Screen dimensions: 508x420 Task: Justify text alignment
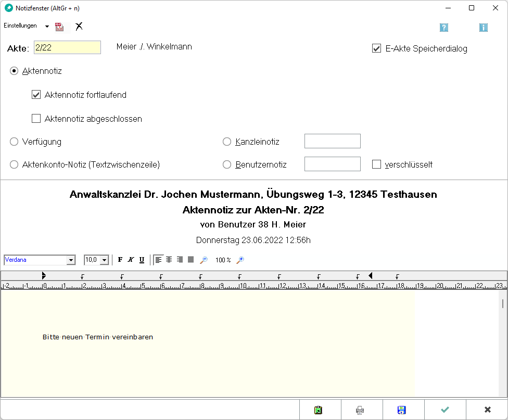click(x=191, y=260)
